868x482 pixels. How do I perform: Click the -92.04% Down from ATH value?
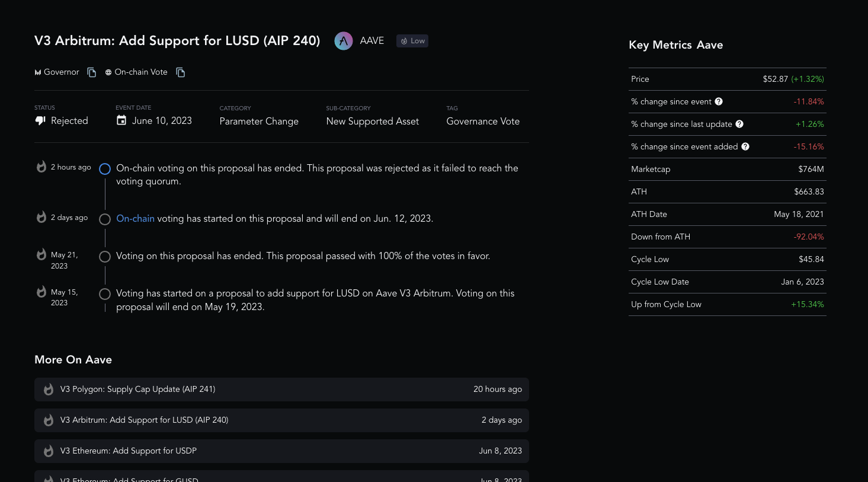(x=809, y=237)
